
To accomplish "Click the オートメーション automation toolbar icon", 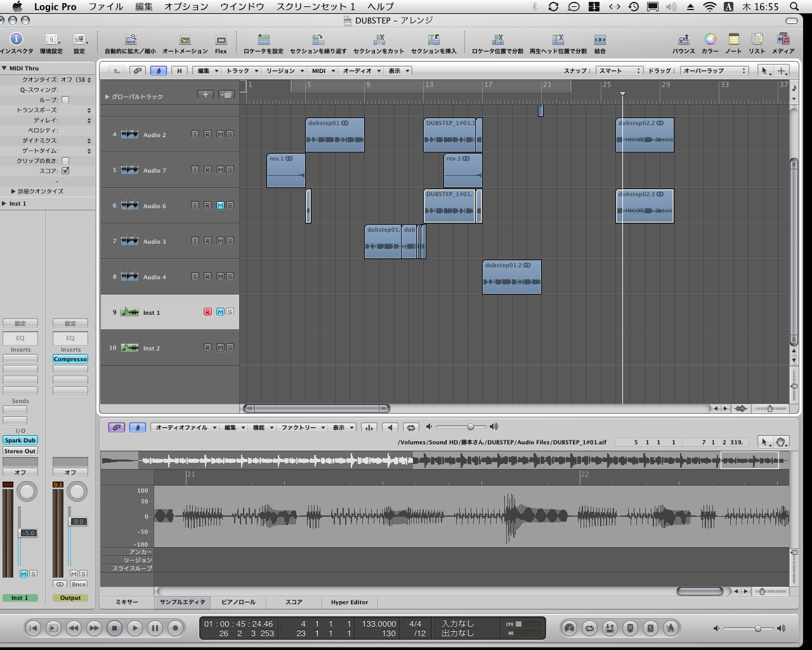I will [185, 39].
